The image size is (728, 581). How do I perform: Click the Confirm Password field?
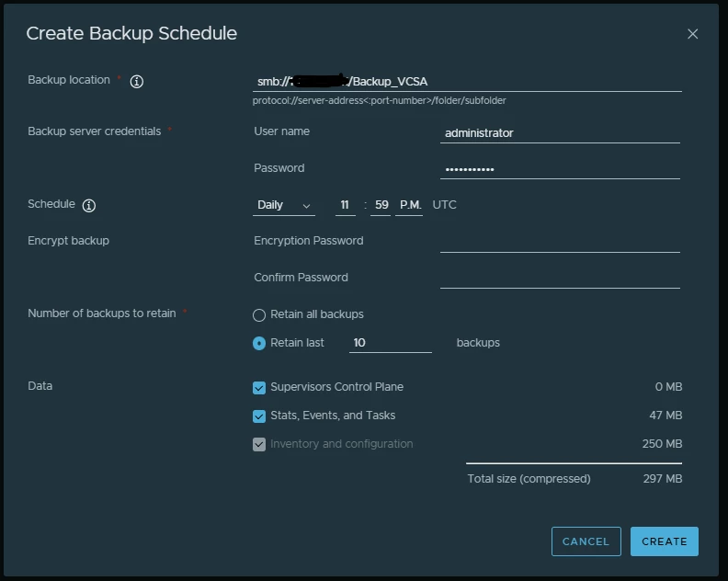click(x=559, y=279)
